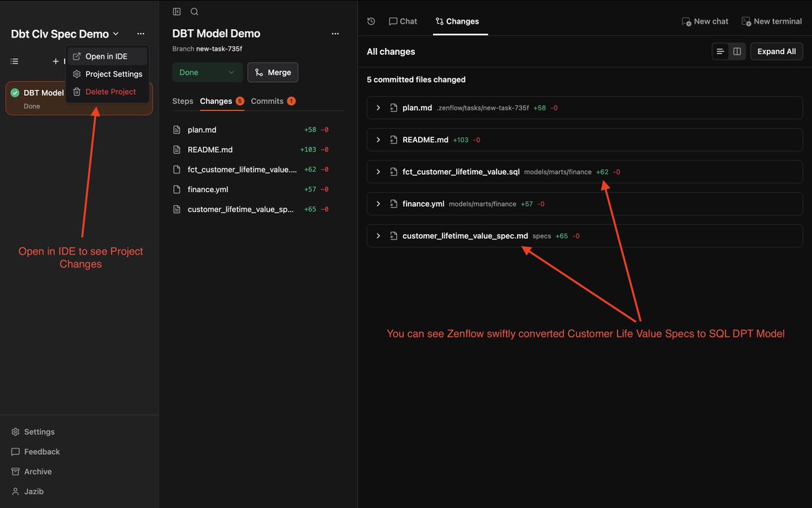Click the collapse sidebar icon next to search

point(177,11)
